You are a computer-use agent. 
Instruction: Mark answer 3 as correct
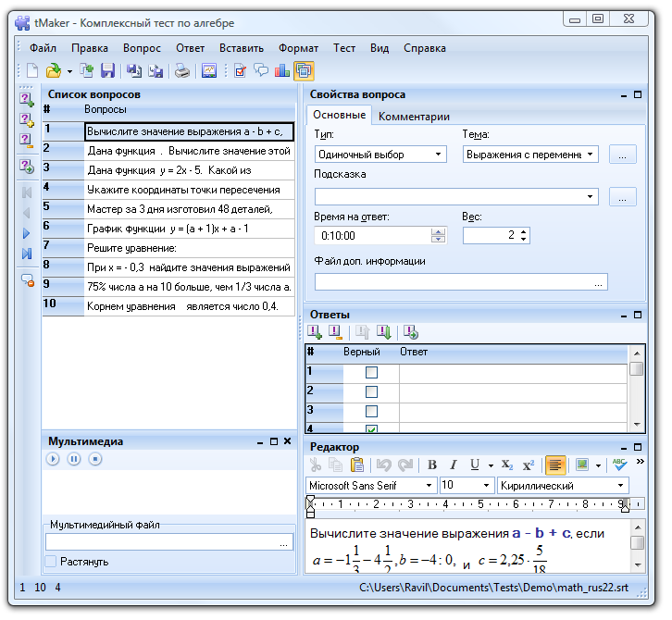(x=371, y=412)
